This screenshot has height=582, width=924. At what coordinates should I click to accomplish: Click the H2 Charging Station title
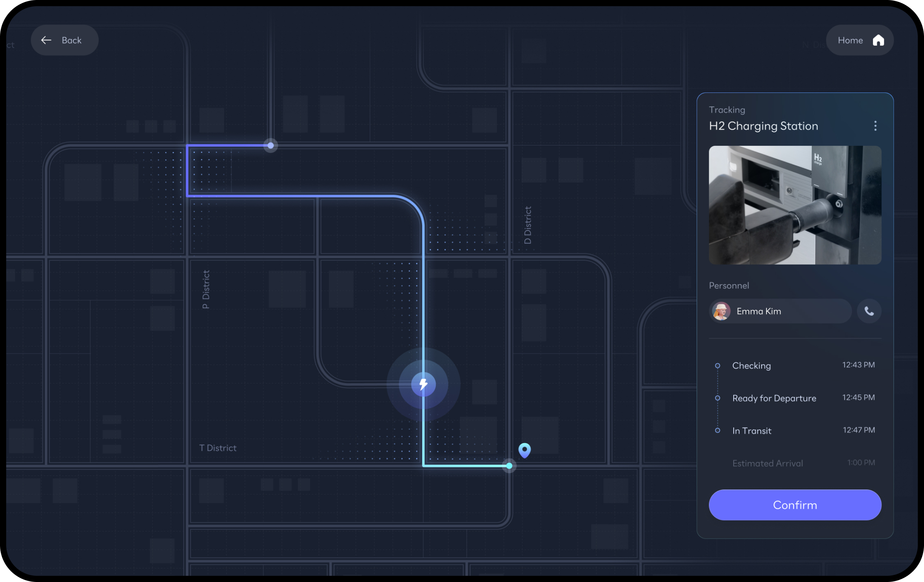(763, 126)
